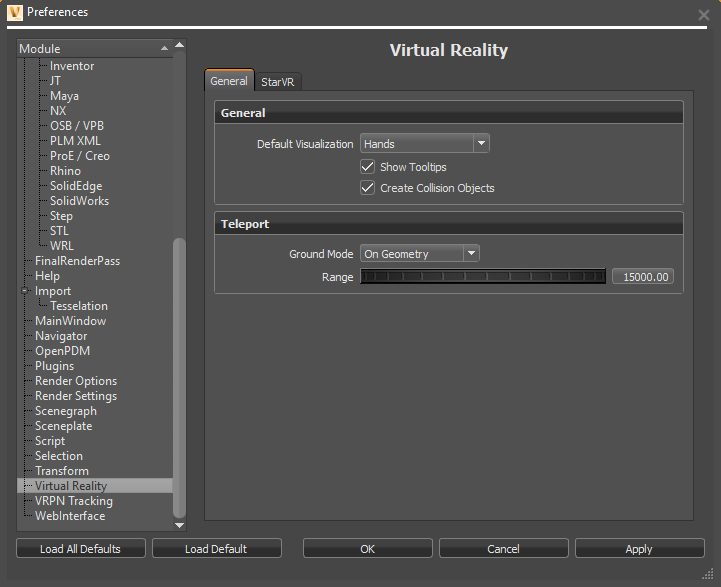Image resolution: width=721 pixels, height=587 pixels.
Task: Select PLM XML module entry
Action: (x=75, y=141)
